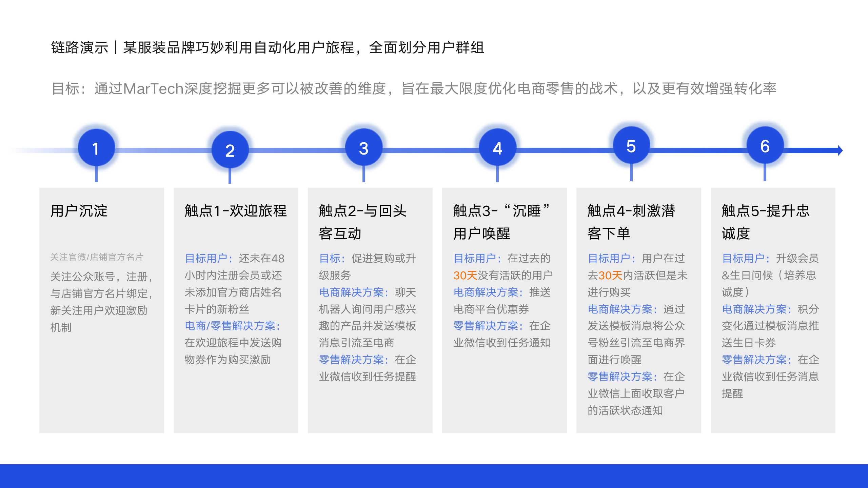Click '电商解决方案：' in the 触点5 card

pyautogui.click(x=757, y=309)
